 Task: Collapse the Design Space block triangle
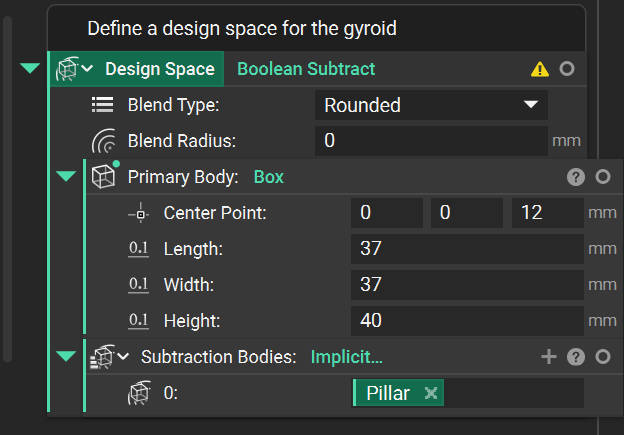pyautogui.click(x=30, y=68)
